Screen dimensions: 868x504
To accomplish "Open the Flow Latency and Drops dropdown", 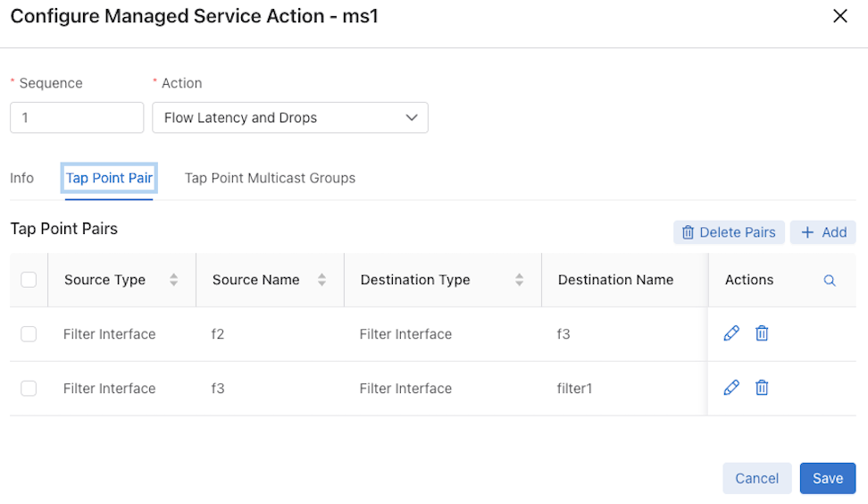I will point(290,117).
